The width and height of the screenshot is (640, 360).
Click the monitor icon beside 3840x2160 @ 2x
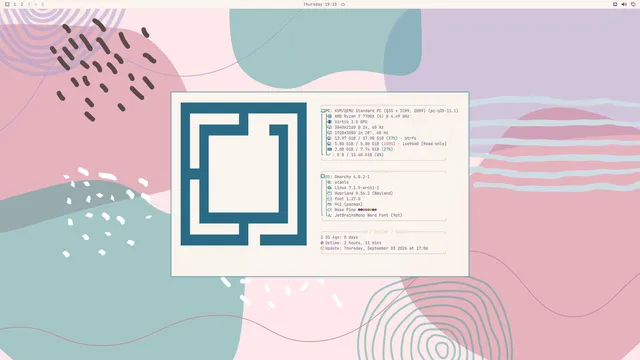pyautogui.click(x=329, y=127)
